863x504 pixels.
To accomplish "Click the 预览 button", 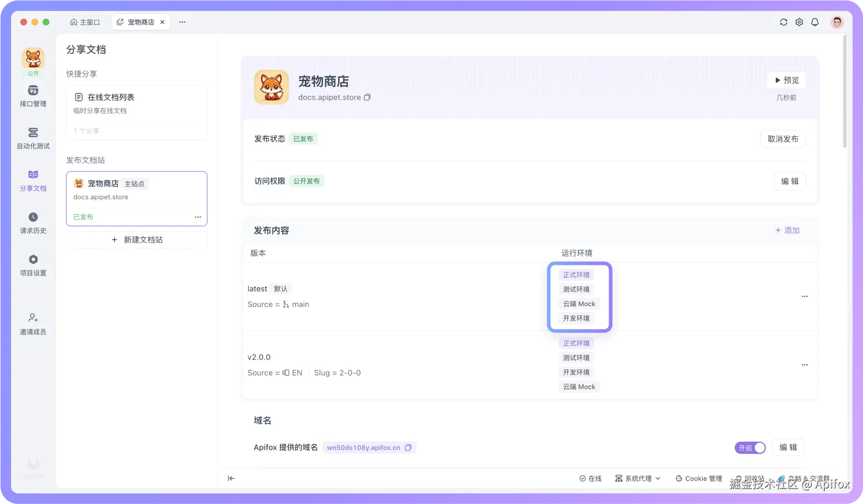I will tap(787, 80).
